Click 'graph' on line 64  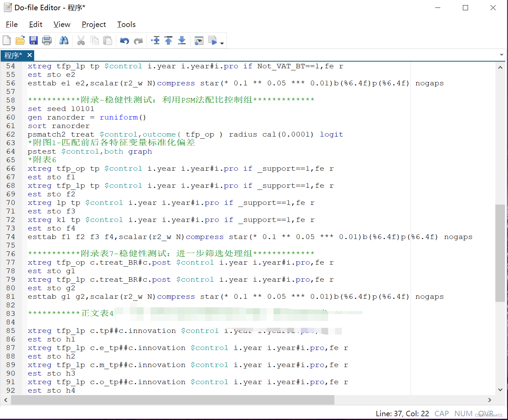point(140,151)
